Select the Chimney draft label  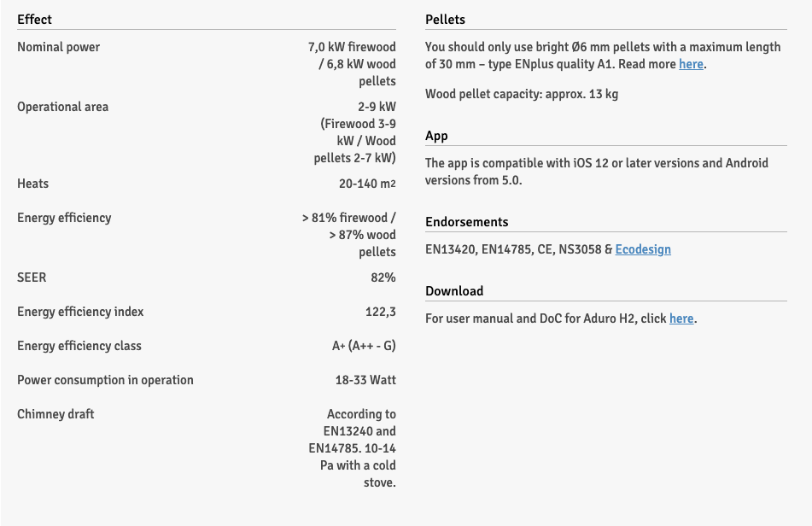[x=55, y=414]
